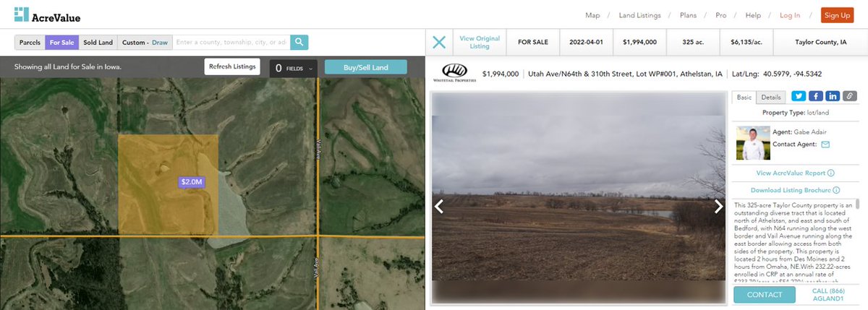
Task: Switch to the Details tab
Action: point(771,97)
